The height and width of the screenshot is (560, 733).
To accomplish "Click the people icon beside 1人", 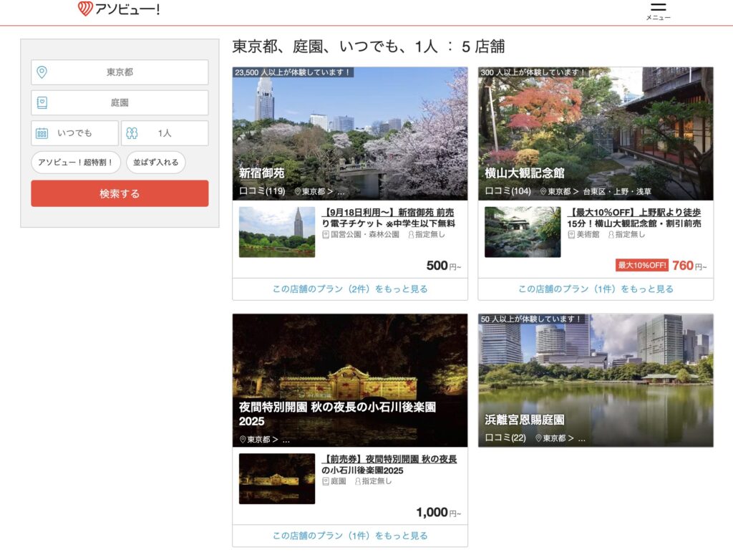I will tap(132, 133).
